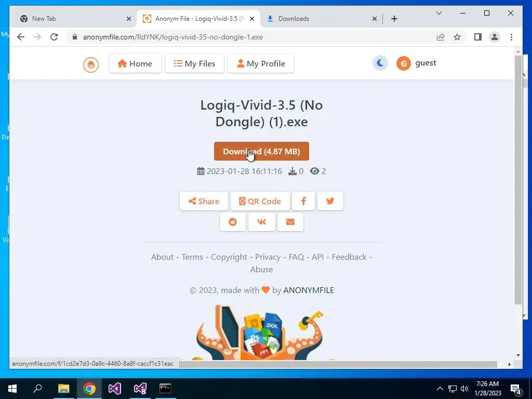Open the taskbar clock and date

[487, 389]
